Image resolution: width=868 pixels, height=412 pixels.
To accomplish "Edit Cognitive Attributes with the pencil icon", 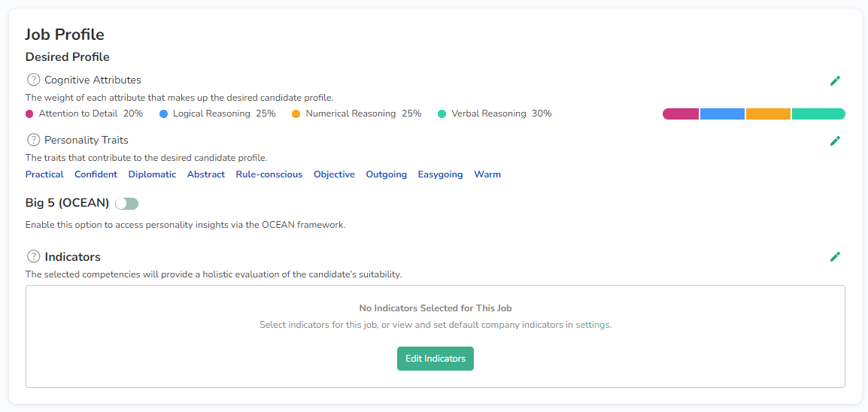I will [835, 80].
